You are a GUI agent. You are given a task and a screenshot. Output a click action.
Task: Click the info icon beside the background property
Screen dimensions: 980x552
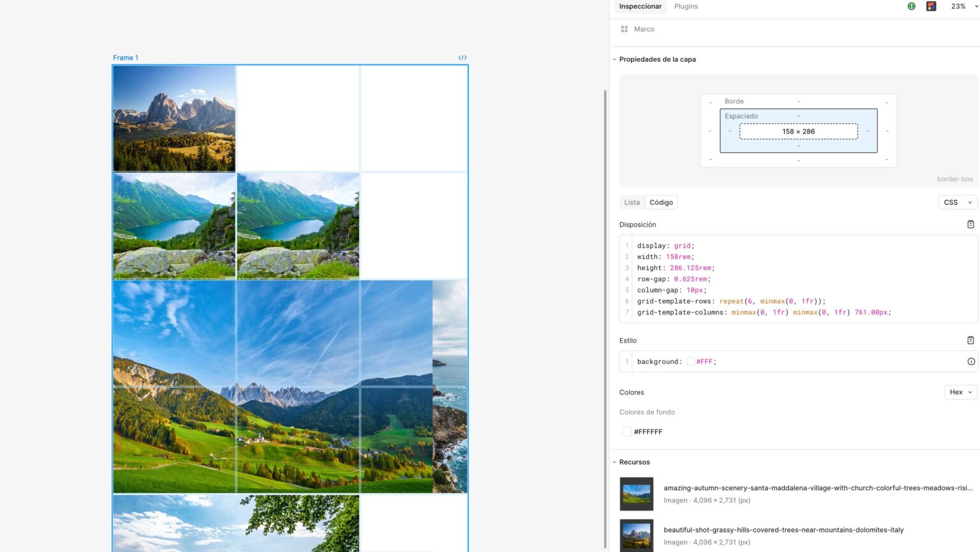coord(970,361)
